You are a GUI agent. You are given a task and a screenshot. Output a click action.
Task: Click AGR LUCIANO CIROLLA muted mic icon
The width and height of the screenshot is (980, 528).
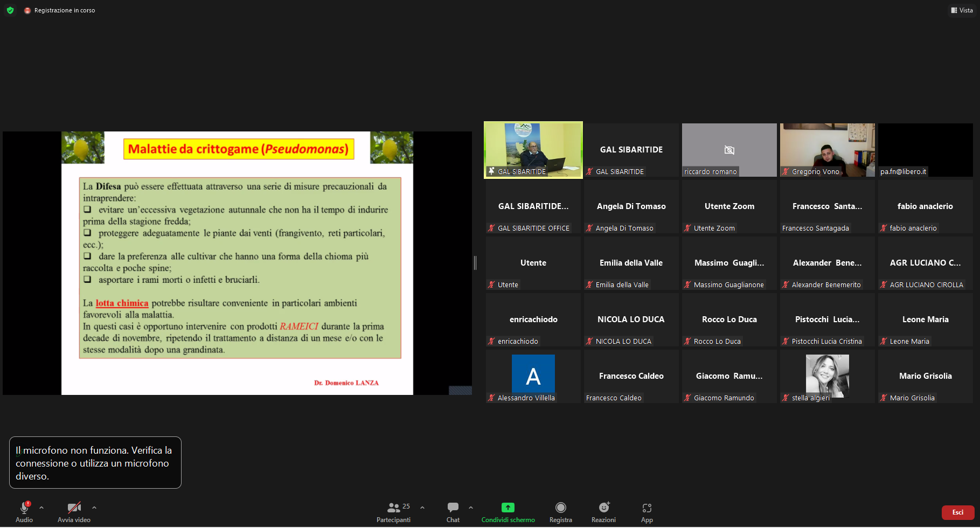click(x=884, y=284)
